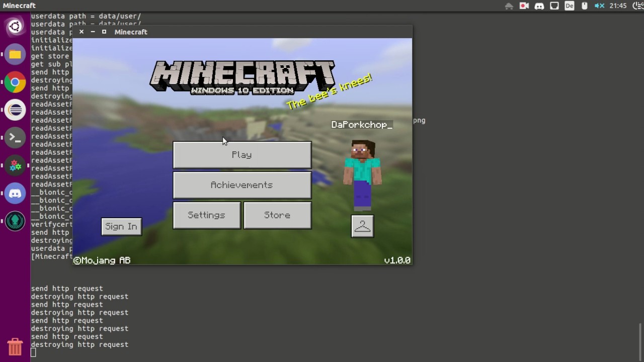Open the Terminal from the dock

click(x=15, y=138)
